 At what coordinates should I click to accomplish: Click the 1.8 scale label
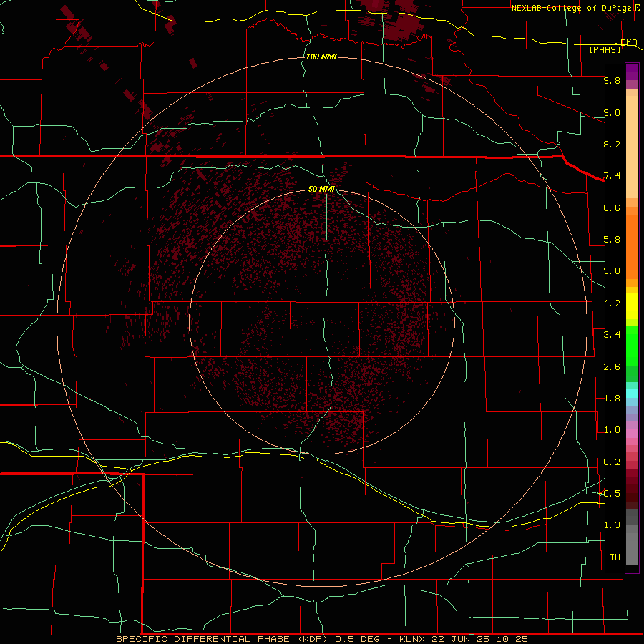612,399
